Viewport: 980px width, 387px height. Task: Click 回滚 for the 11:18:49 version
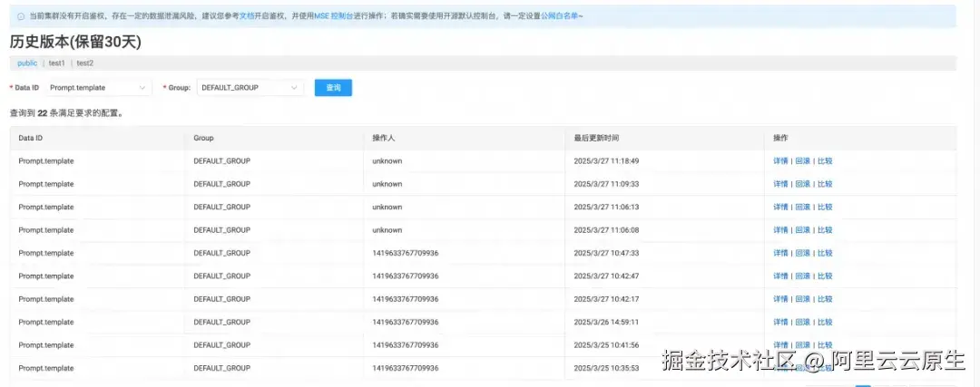coord(802,161)
